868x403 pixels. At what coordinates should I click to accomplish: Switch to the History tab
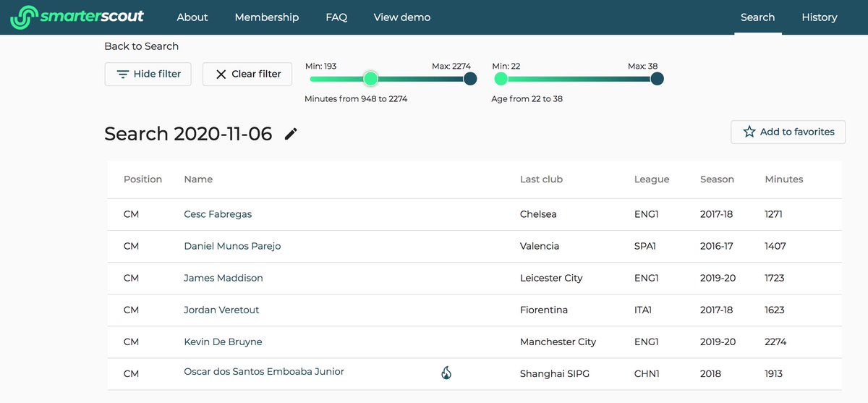click(820, 17)
